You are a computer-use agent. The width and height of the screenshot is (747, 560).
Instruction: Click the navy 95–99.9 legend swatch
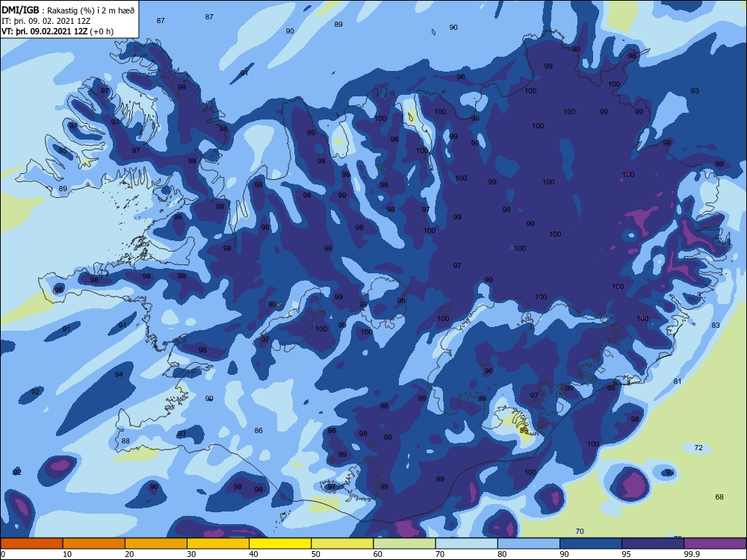point(653,544)
